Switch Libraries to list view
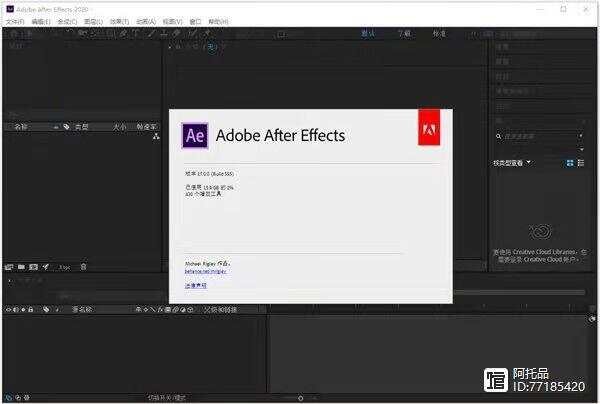Viewport: 600px width, 404px height. pos(580,163)
